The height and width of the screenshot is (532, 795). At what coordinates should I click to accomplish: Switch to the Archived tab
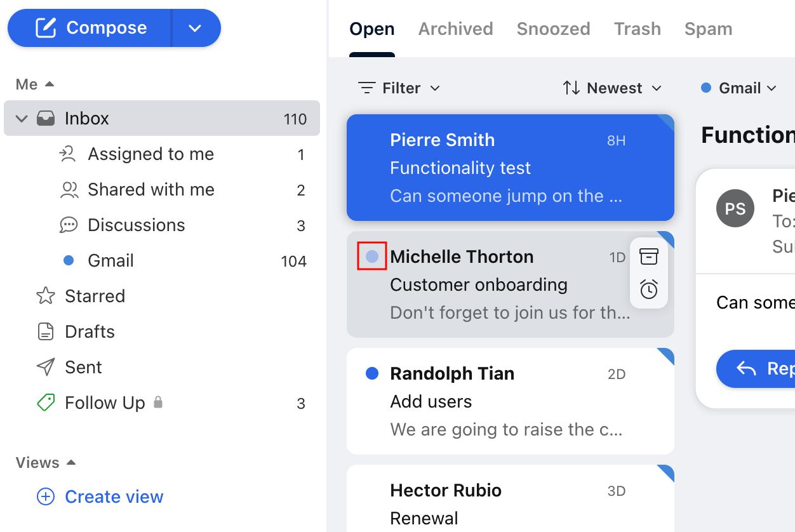tap(455, 29)
